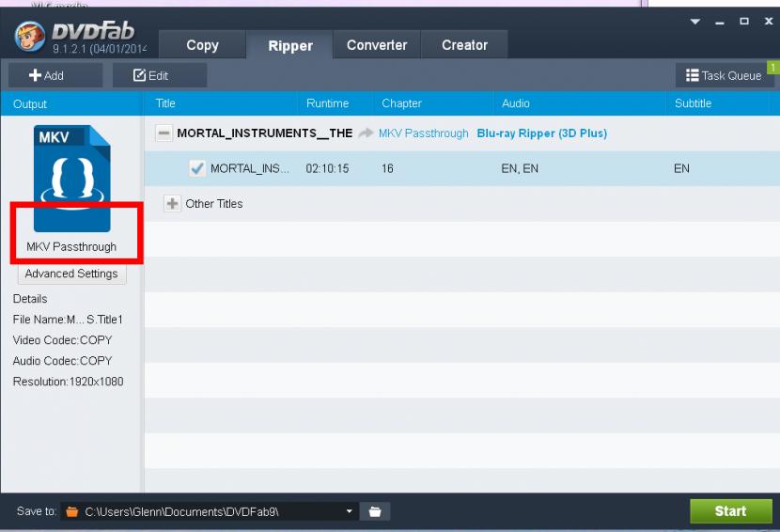Close the DVDFab window
Image resolution: width=780 pixels, height=532 pixels.
click(x=769, y=21)
